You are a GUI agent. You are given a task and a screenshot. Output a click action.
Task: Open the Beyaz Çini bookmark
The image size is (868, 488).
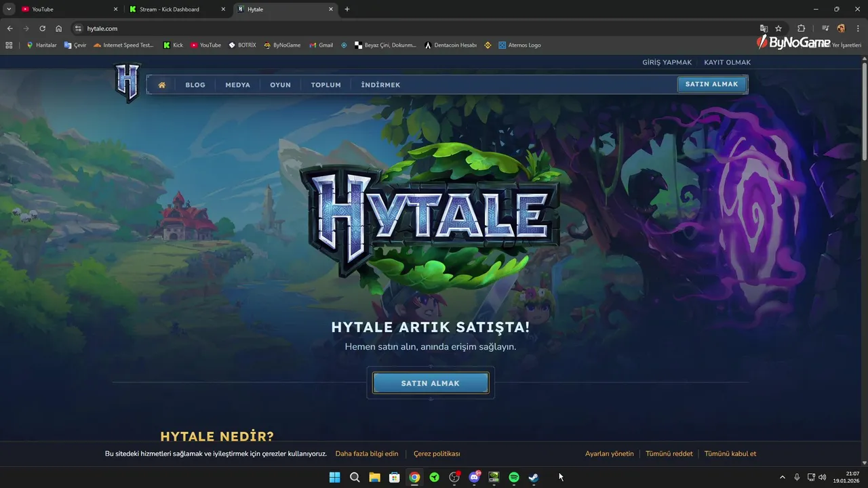385,45
